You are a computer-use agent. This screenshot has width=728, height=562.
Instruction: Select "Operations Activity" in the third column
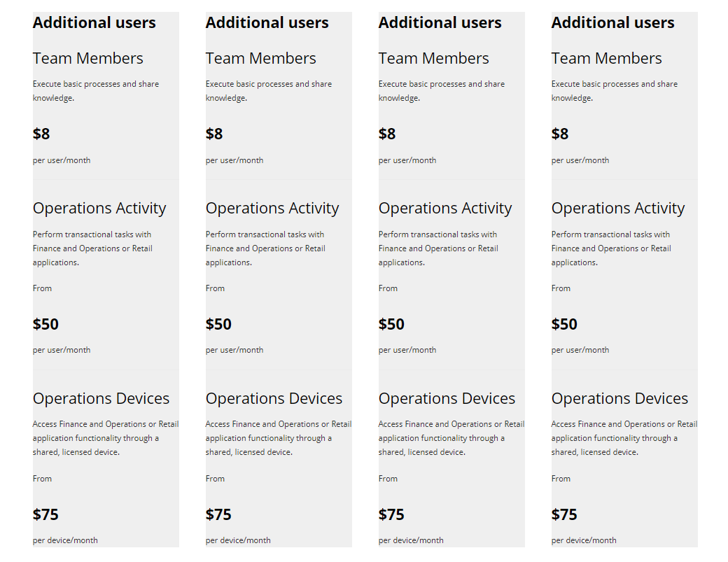pos(444,208)
